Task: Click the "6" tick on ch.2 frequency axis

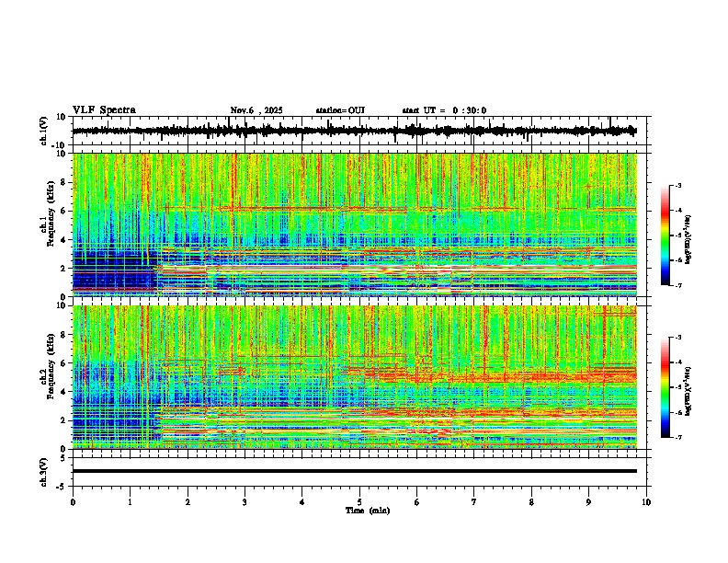Action: coord(63,363)
